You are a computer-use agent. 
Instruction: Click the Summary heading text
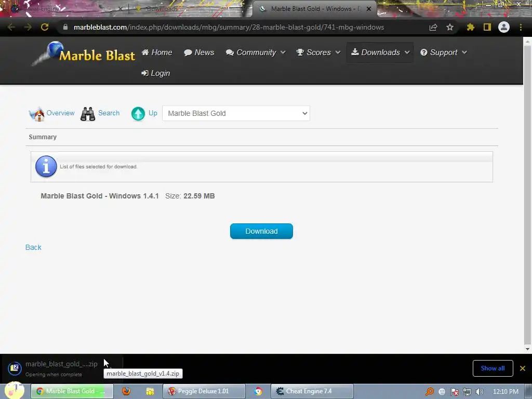click(x=43, y=137)
